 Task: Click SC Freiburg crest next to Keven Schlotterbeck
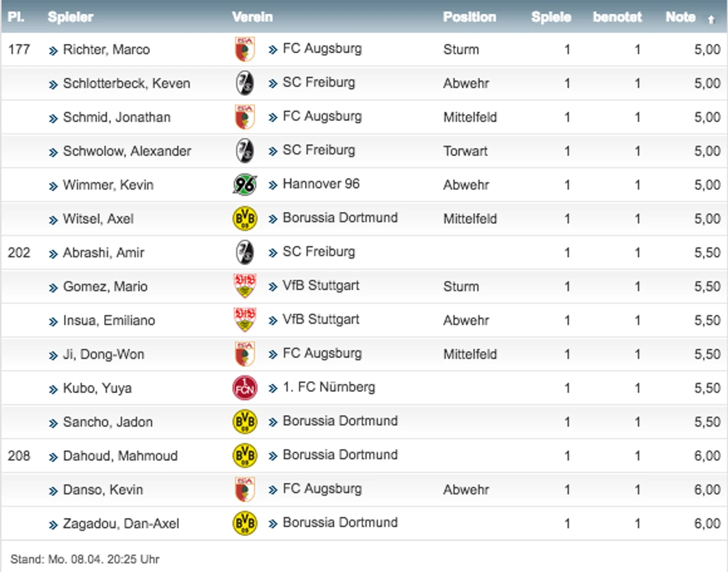point(245,83)
